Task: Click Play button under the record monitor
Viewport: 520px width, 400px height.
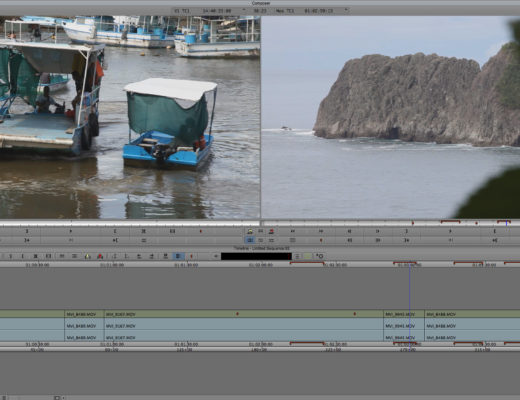Action: (450, 231)
